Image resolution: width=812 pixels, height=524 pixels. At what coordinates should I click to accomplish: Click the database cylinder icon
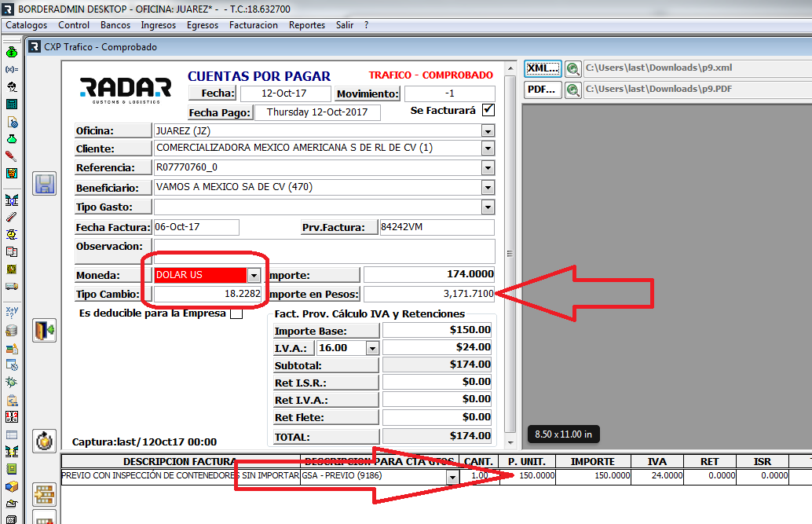[12, 331]
